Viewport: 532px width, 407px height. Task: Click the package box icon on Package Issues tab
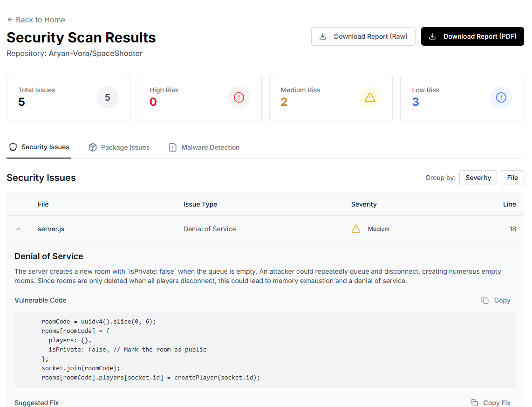(x=93, y=147)
